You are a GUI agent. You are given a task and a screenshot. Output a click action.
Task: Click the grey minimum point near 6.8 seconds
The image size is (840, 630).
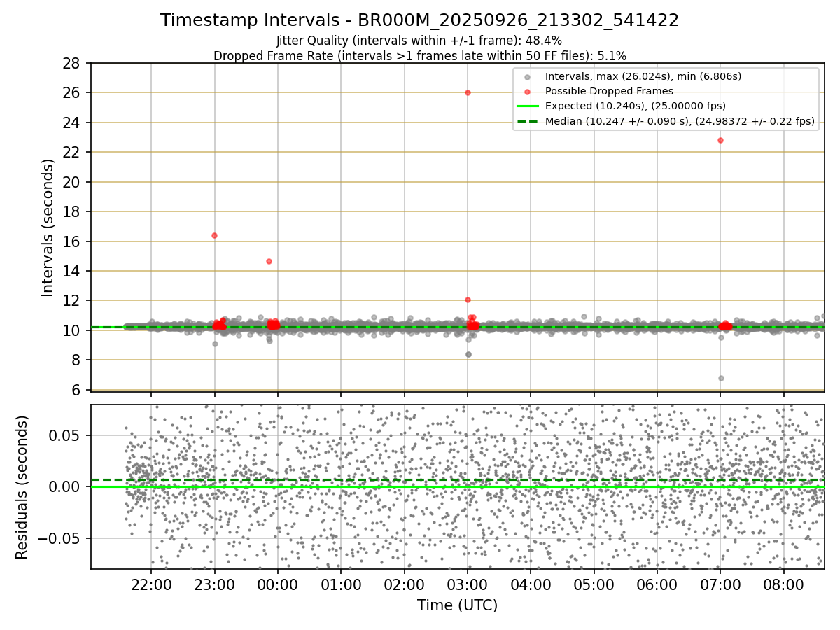(721, 378)
